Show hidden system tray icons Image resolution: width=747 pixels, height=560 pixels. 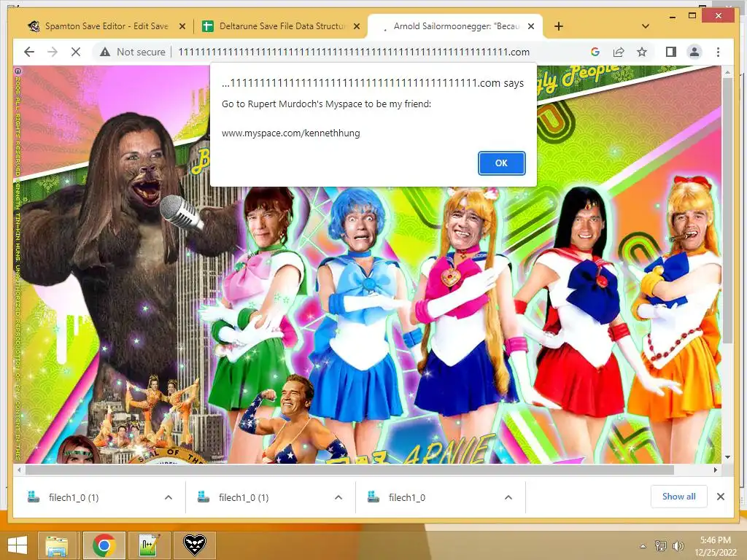pos(643,546)
